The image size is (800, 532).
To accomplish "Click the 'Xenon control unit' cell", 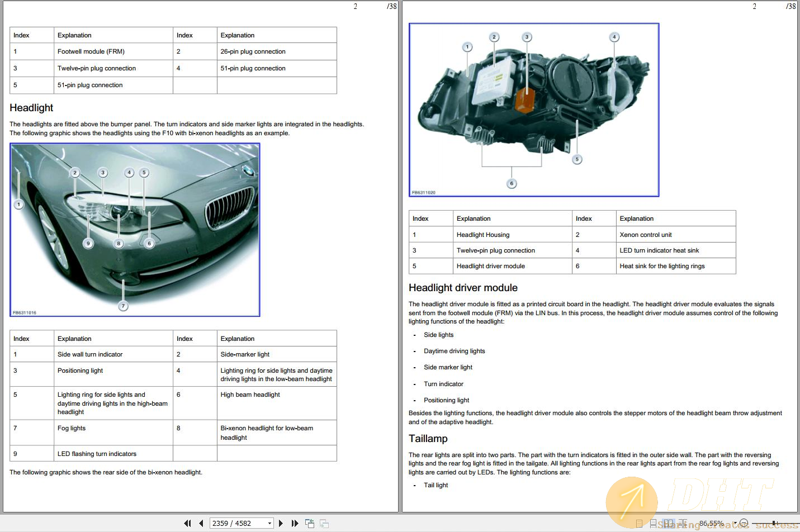I will click(x=676, y=235).
